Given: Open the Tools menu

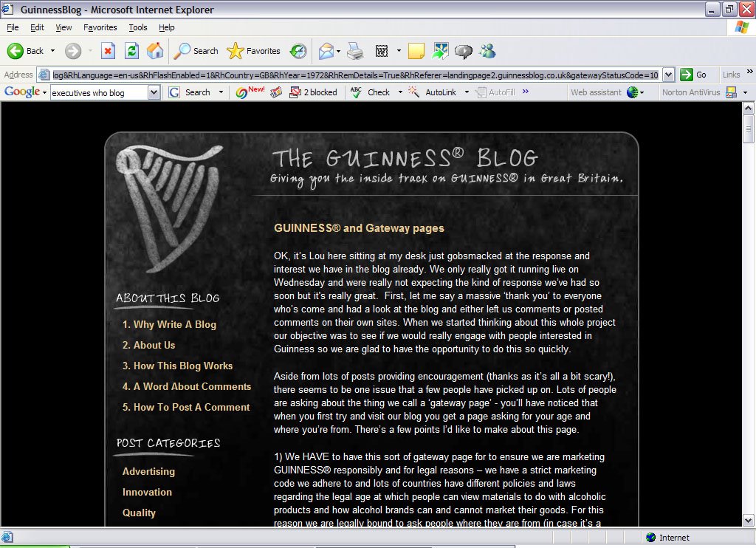Looking at the screenshot, I should (x=138, y=27).
